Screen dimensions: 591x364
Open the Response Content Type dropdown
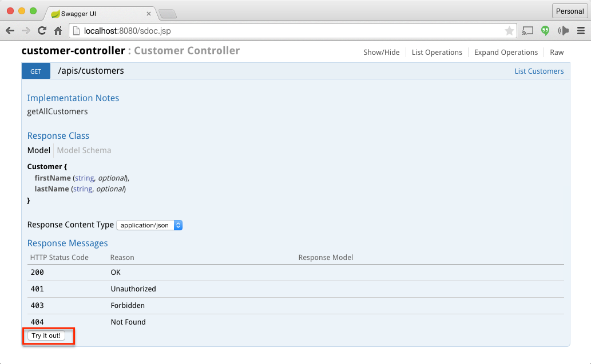pyautogui.click(x=149, y=225)
